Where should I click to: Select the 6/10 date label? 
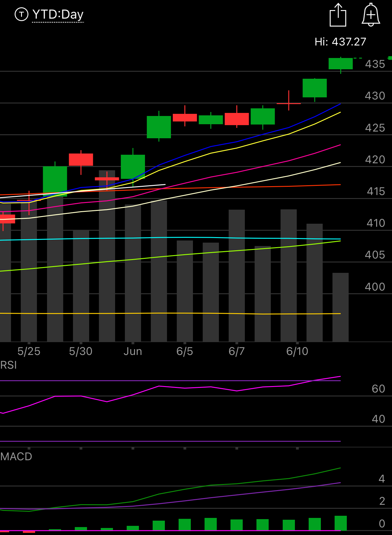297,351
